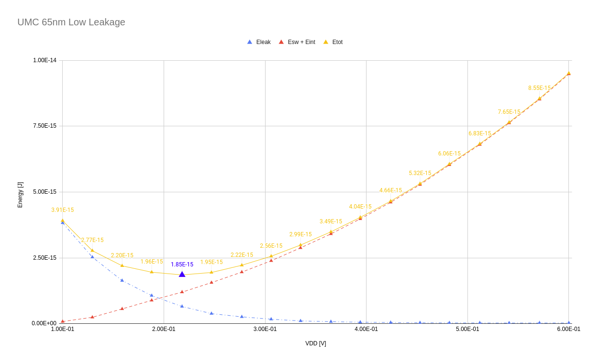The height and width of the screenshot is (364, 589).
Task: Select the highlighted 1.85E-15 minimum marker
Action: point(182,274)
